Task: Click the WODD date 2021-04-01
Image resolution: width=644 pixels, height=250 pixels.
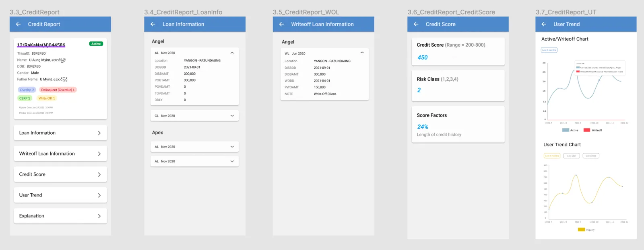Action: (322, 81)
